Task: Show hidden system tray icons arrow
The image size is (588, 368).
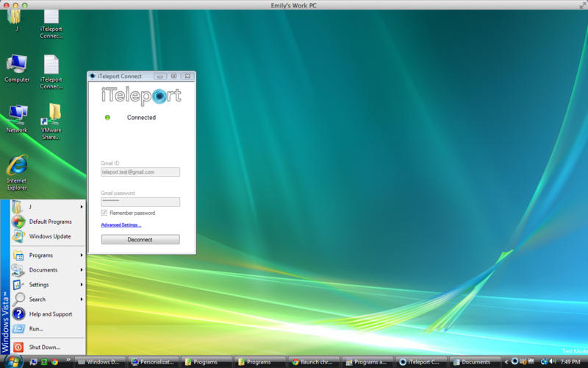Action: (506, 361)
